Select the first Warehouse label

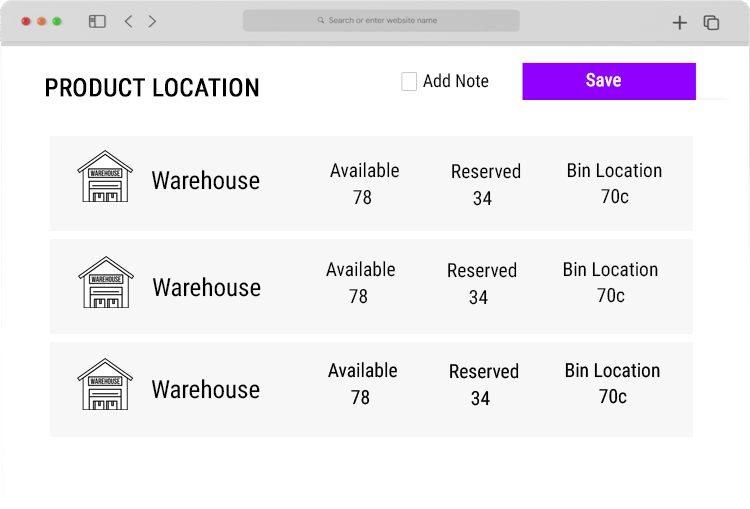(206, 181)
